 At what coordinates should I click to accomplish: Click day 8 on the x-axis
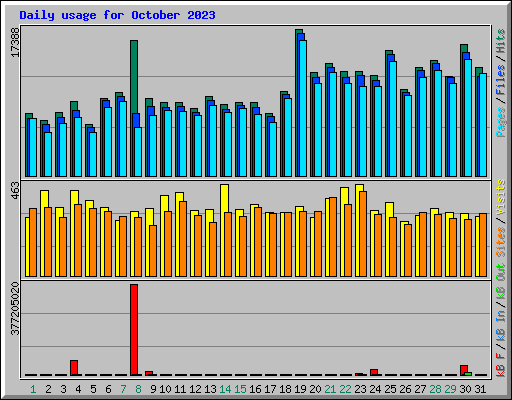click(x=138, y=389)
